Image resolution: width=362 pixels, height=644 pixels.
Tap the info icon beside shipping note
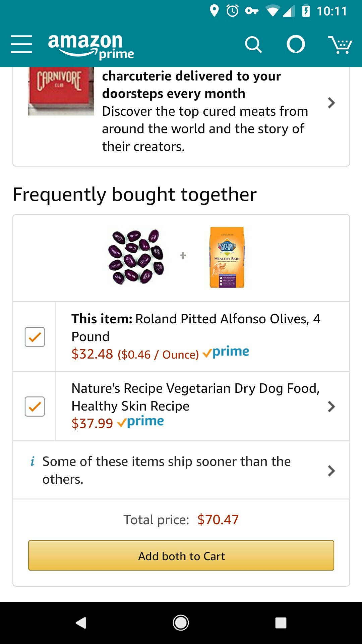tap(33, 462)
